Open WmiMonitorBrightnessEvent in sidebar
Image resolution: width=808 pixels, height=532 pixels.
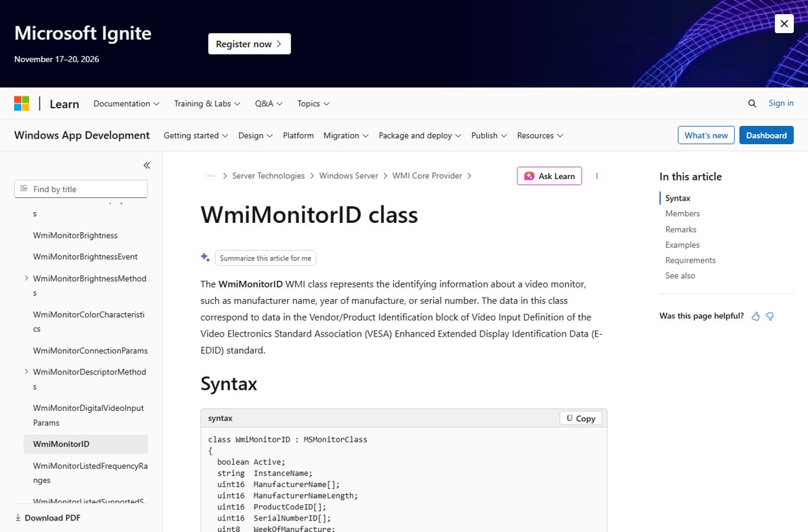pyautogui.click(x=86, y=257)
